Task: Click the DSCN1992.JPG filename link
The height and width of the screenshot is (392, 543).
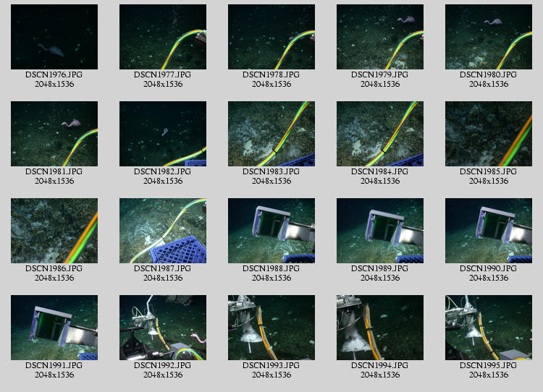Action: click(163, 365)
